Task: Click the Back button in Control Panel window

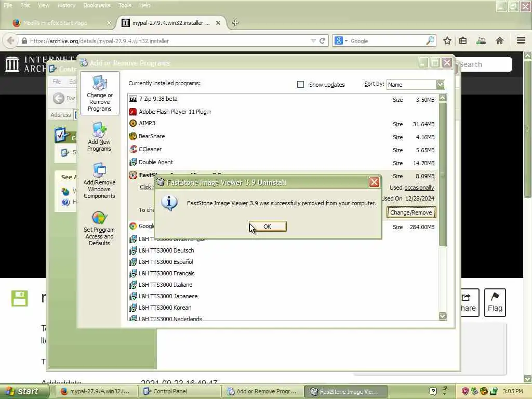Action: pos(64,98)
